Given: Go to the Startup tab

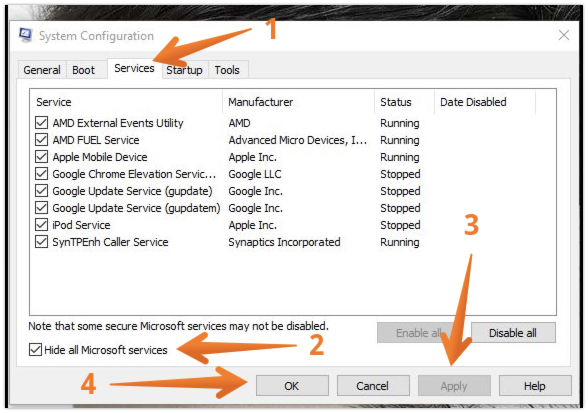Looking at the screenshot, I should pyautogui.click(x=184, y=70).
